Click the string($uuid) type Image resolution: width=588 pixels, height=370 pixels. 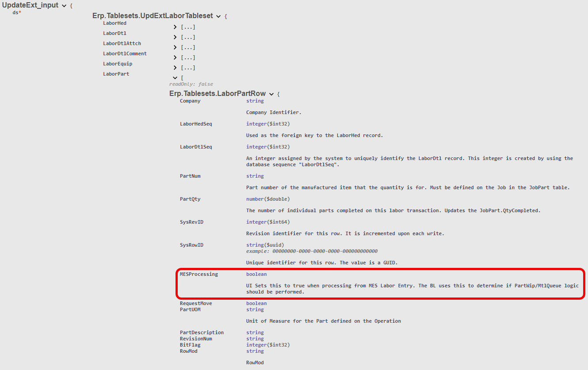pyautogui.click(x=265, y=245)
